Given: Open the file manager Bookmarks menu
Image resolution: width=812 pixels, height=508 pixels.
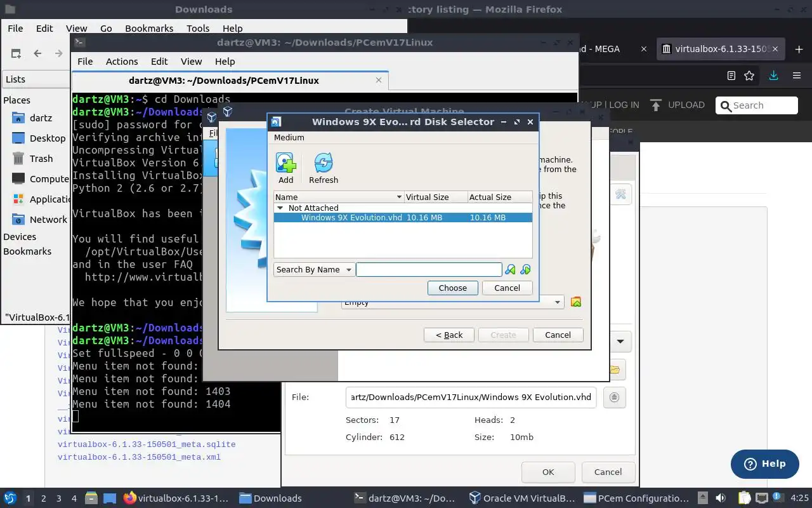Looking at the screenshot, I should 149,29.
